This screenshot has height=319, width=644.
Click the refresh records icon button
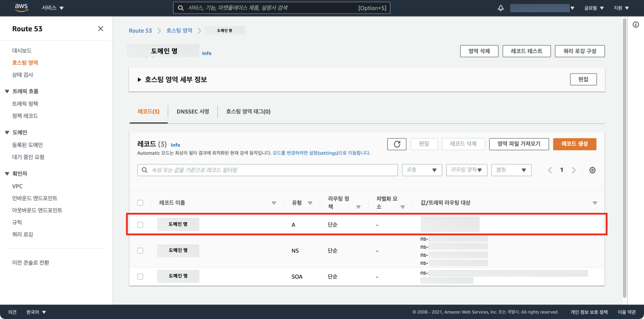pyautogui.click(x=397, y=144)
